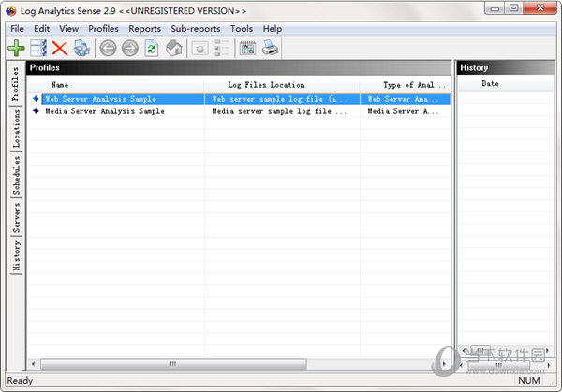The height and width of the screenshot is (392, 562).
Task: Open the Profiles menu
Action: coord(103,29)
